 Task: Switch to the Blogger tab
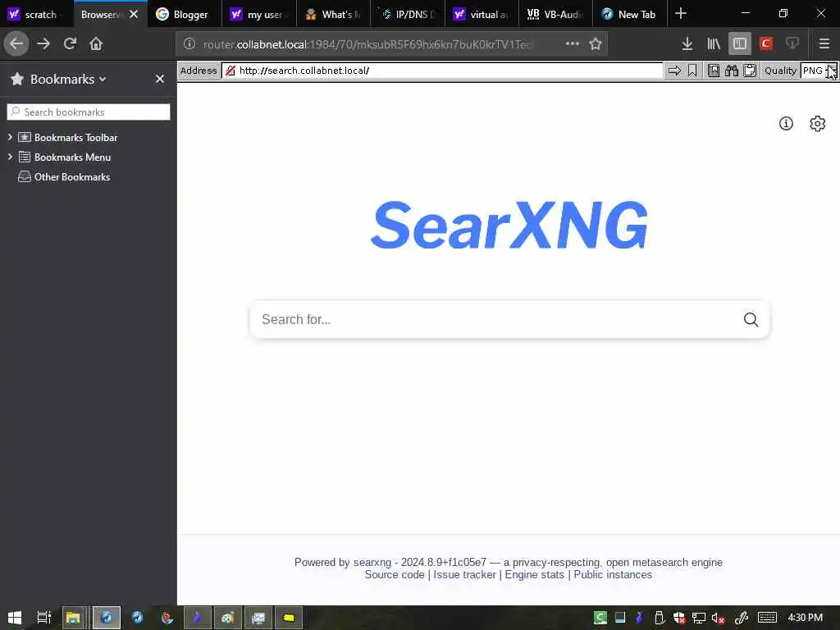pyautogui.click(x=185, y=14)
